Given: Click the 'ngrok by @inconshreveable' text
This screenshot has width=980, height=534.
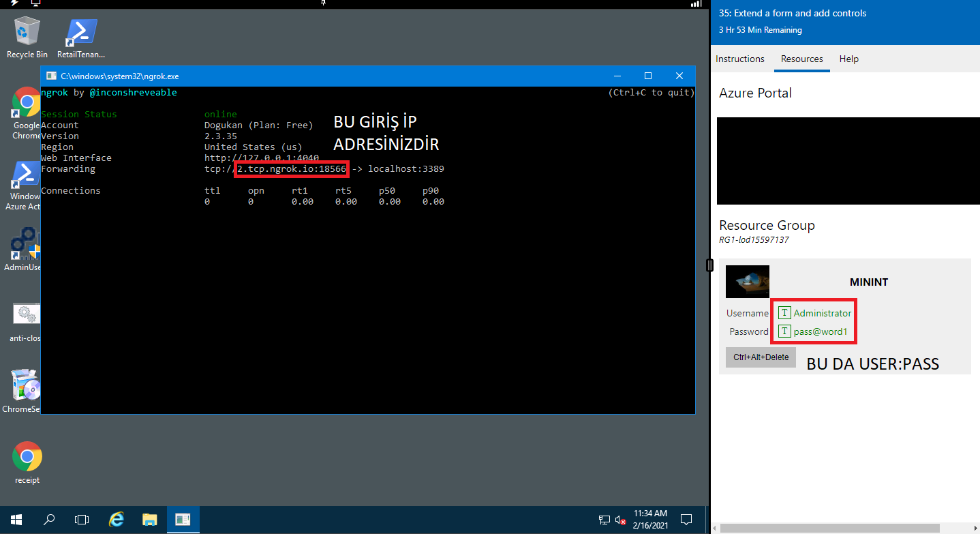Looking at the screenshot, I should point(109,92).
